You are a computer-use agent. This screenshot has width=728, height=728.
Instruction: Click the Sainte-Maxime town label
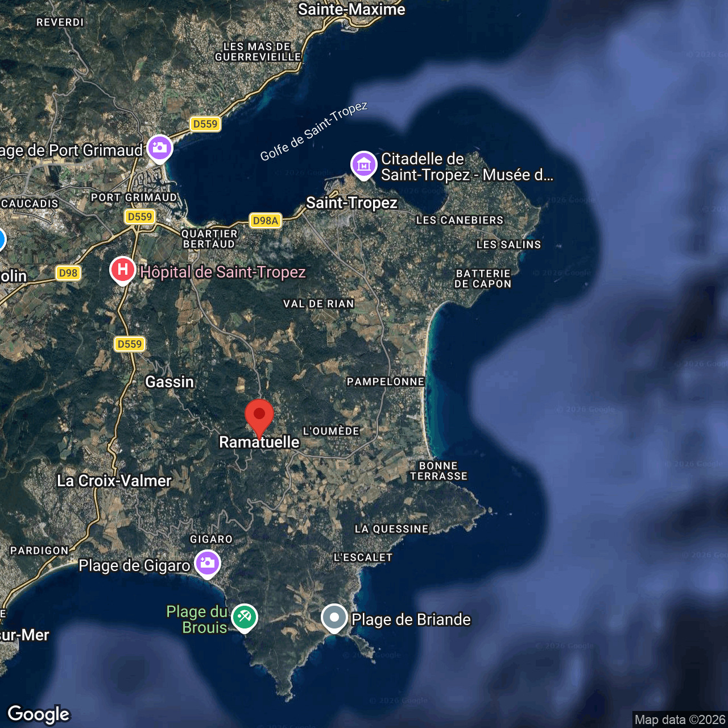(x=351, y=9)
